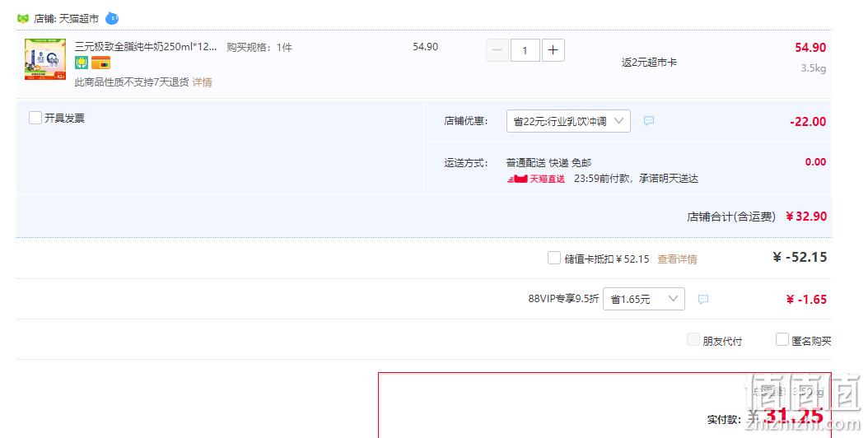Focus the quantity input showing 1

[525, 50]
